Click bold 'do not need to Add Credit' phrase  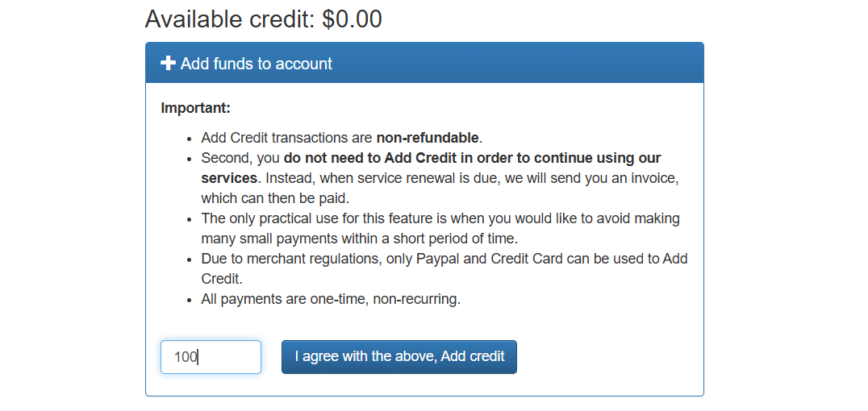pos(369,158)
